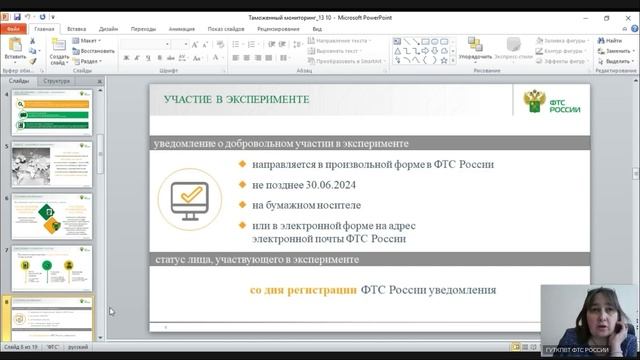This screenshot has height=360, width=640.
Task: Click the Paste (Вставить) clipboard icon
Action: tap(15, 45)
